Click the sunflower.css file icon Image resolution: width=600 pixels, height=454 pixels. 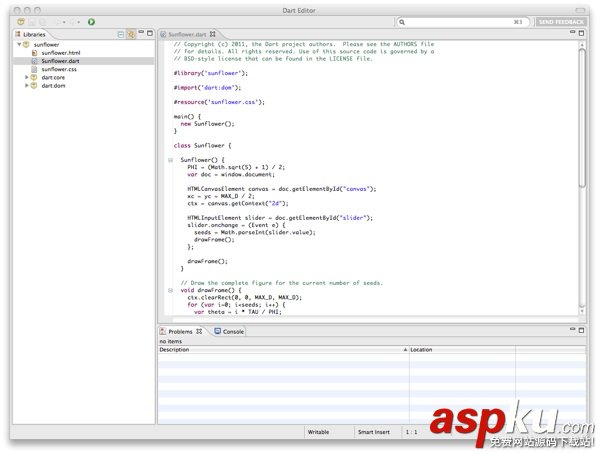point(34,69)
